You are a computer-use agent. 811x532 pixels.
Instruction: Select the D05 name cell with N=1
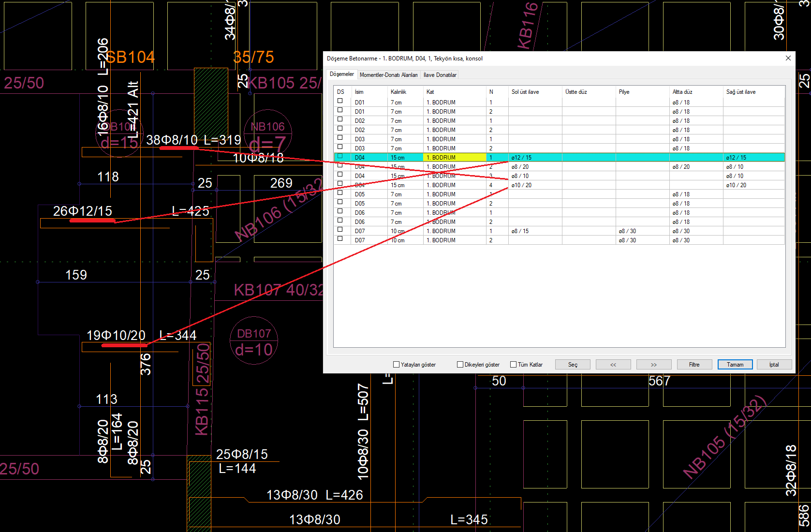pos(369,194)
